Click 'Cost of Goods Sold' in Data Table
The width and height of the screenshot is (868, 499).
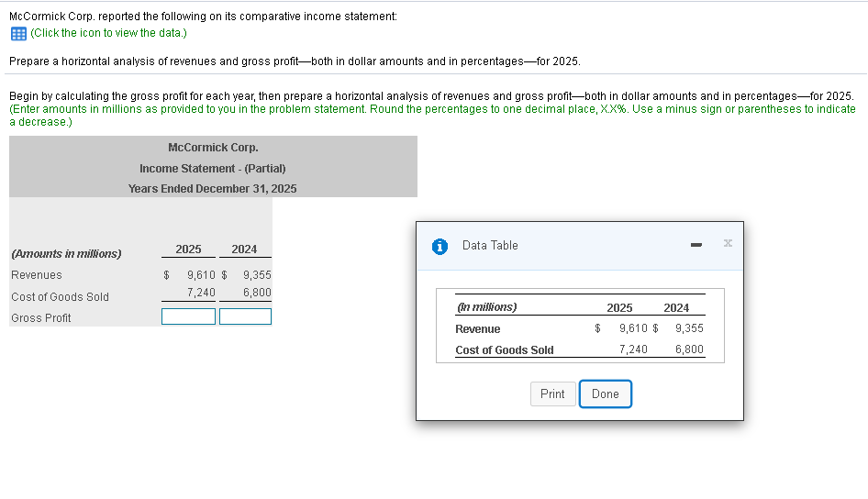pyautogui.click(x=505, y=350)
